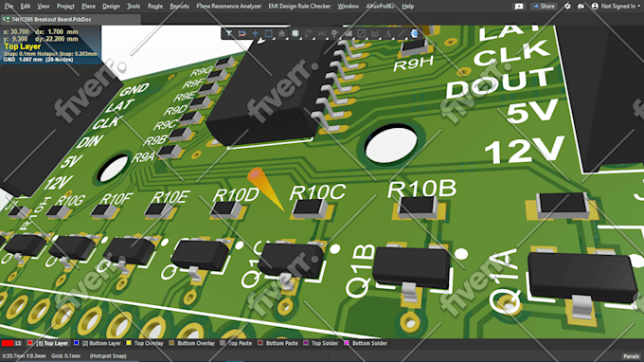Select the place dimension tool
Image resolution: width=644 pixels, height=362 pixels.
[374, 34]
